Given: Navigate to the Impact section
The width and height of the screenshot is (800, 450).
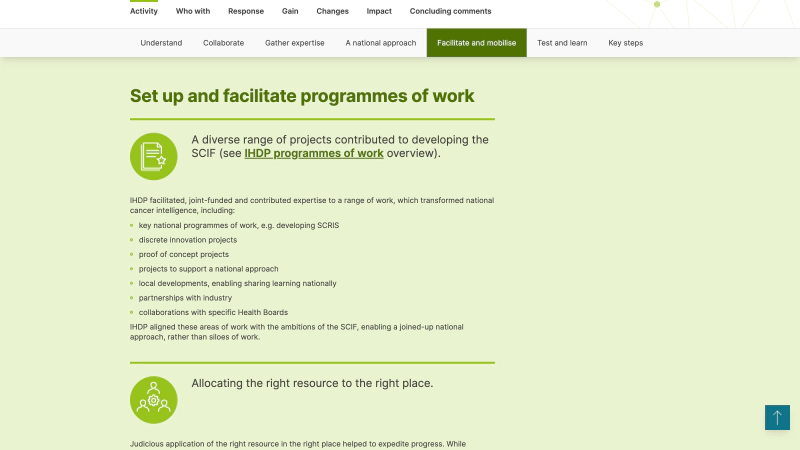Looking at the screenshot, I should [x=379, y=12].
